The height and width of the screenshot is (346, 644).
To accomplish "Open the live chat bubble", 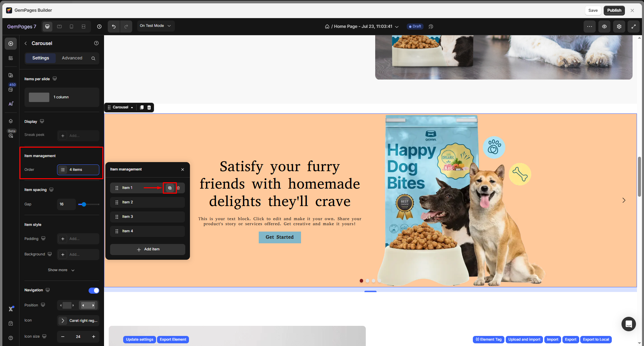I will 629,324.
